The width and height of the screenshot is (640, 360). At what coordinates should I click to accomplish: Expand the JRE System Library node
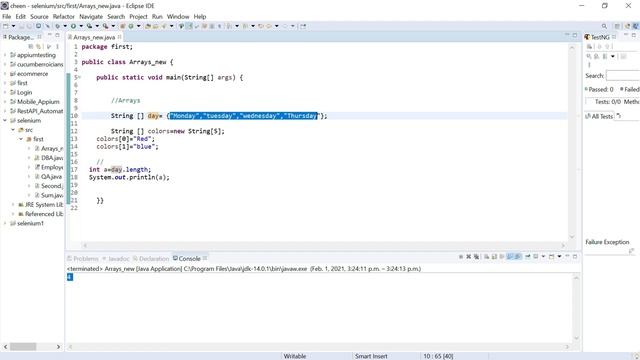point(13,204)
